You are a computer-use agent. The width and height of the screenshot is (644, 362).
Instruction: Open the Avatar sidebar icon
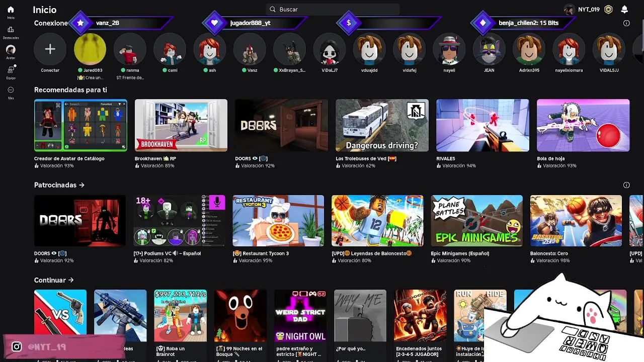click(11, 50)
